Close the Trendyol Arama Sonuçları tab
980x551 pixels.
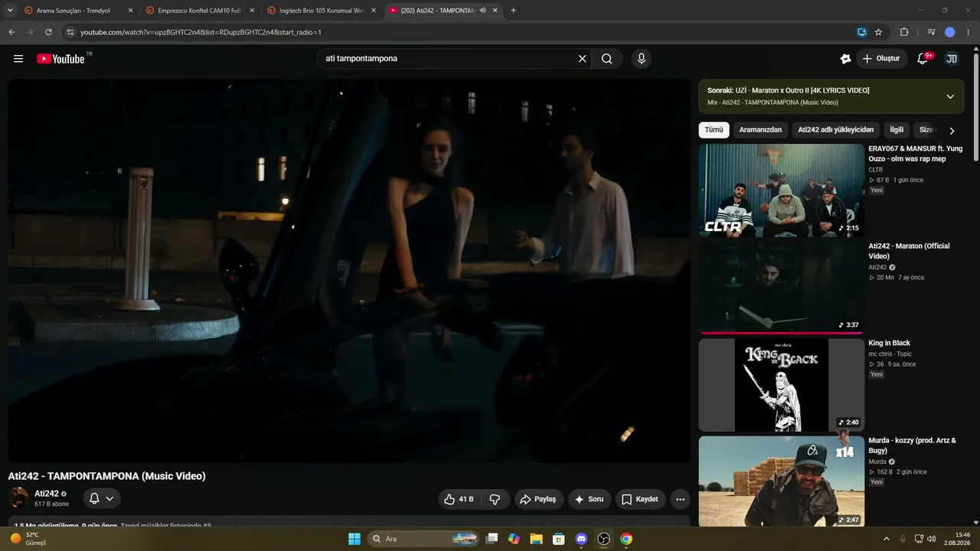130,11
